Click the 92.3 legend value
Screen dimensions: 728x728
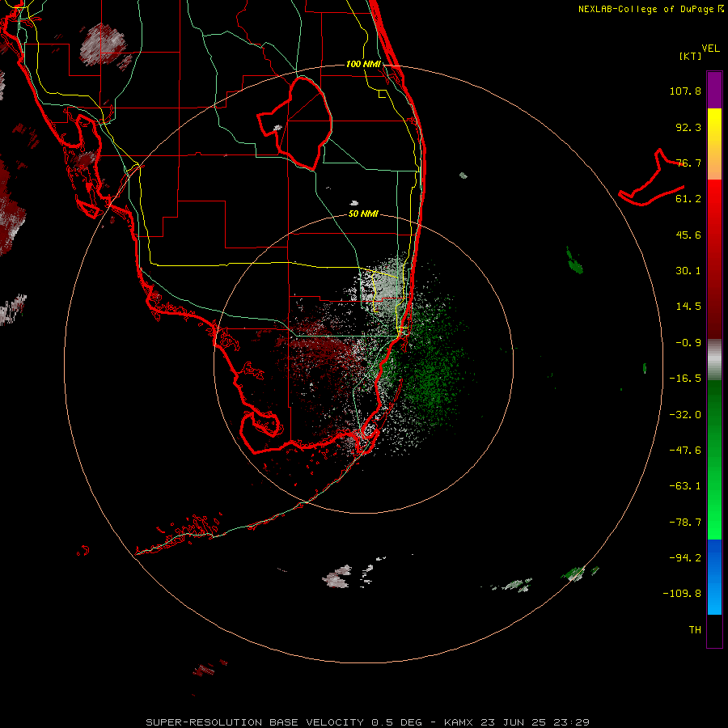688,127
